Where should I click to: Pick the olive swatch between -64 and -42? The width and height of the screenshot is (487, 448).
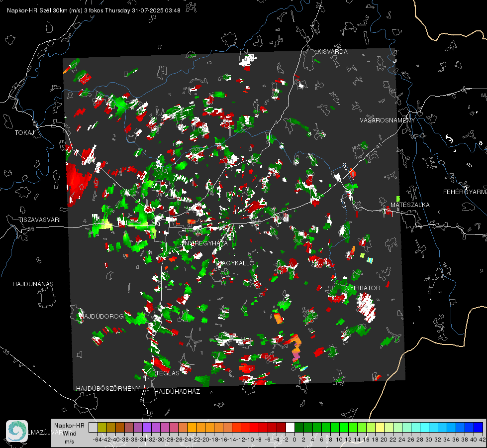pyautogui.click(x=102, y=427)
